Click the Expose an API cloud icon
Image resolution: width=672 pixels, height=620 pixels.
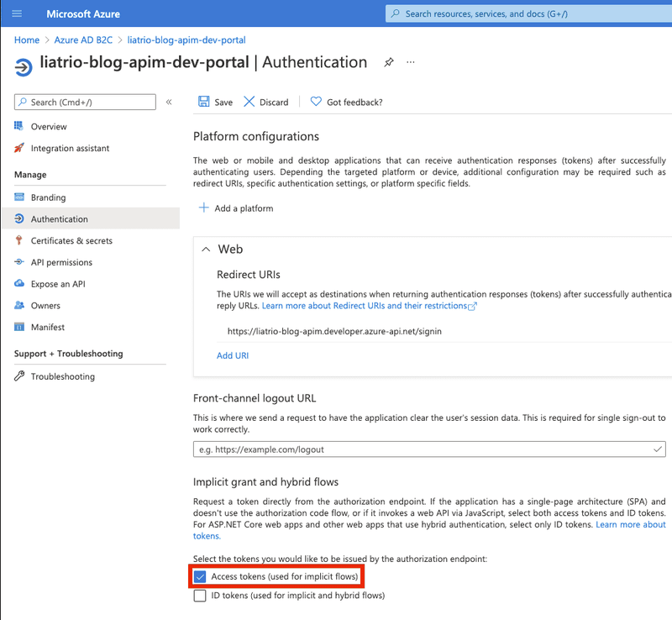(x=19, y=283)
